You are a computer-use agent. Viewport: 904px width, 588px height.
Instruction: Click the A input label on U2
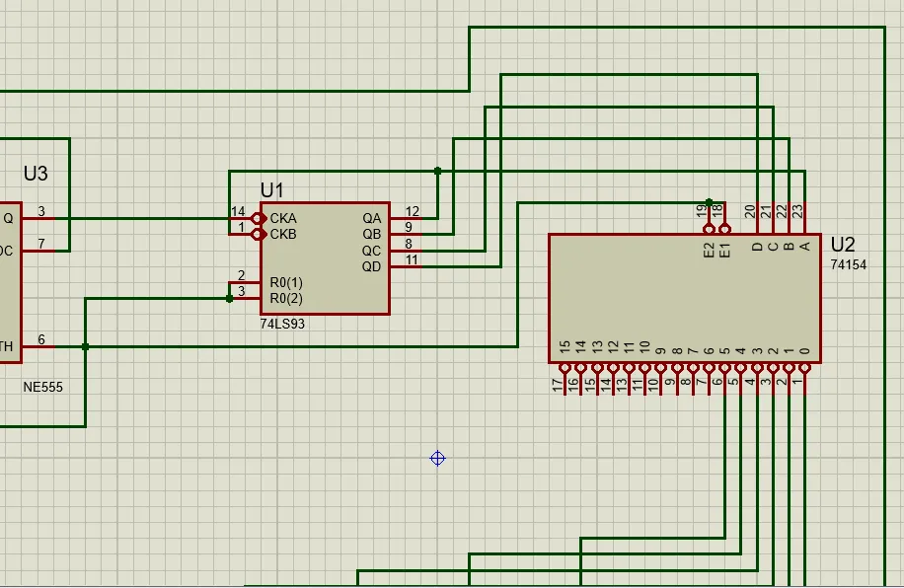point(805,247)
